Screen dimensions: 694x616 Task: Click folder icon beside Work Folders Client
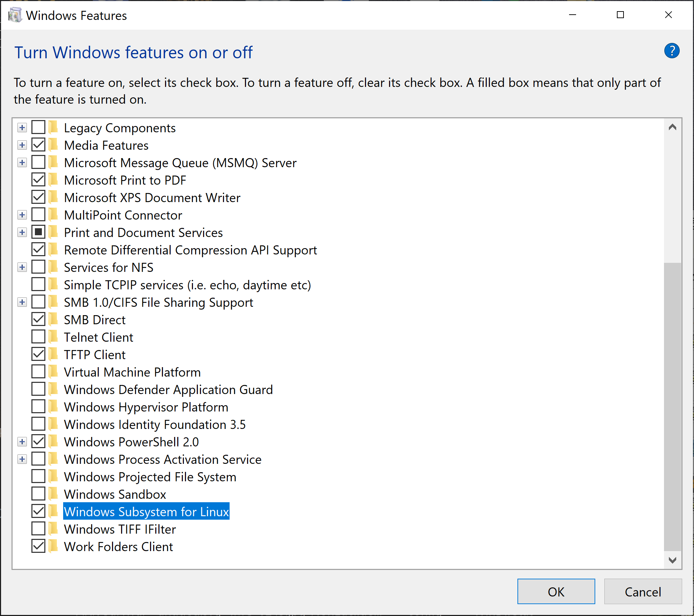pos(53,546)
